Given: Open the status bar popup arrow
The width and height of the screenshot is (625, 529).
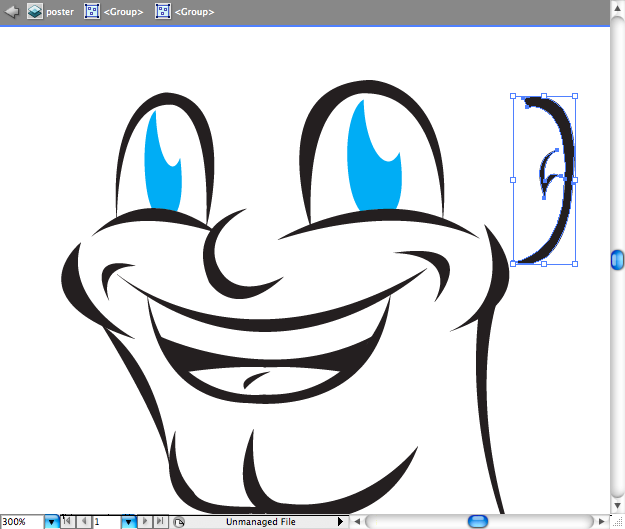Looking at the screenshot, I should (x=340, y=521).
